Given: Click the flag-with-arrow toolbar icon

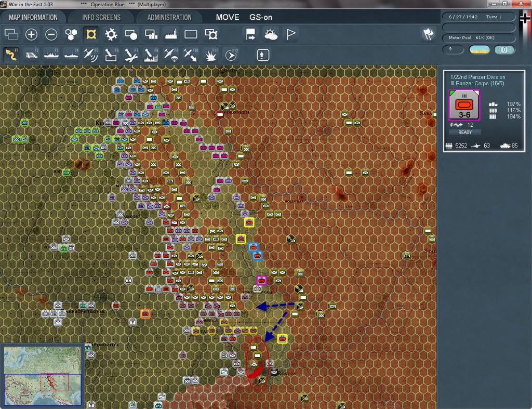Looking at the screenshot, I should pyautogui.click(x=250, y=34).
